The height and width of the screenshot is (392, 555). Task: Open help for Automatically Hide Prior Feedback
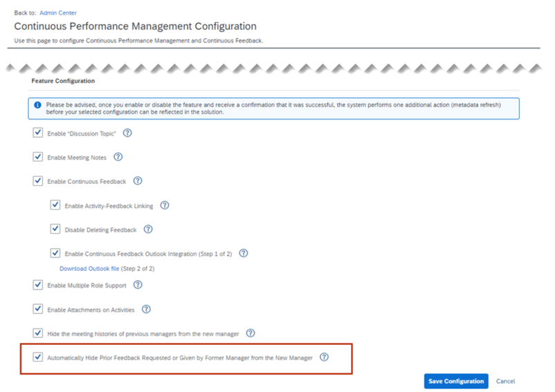tap(324, 357)
